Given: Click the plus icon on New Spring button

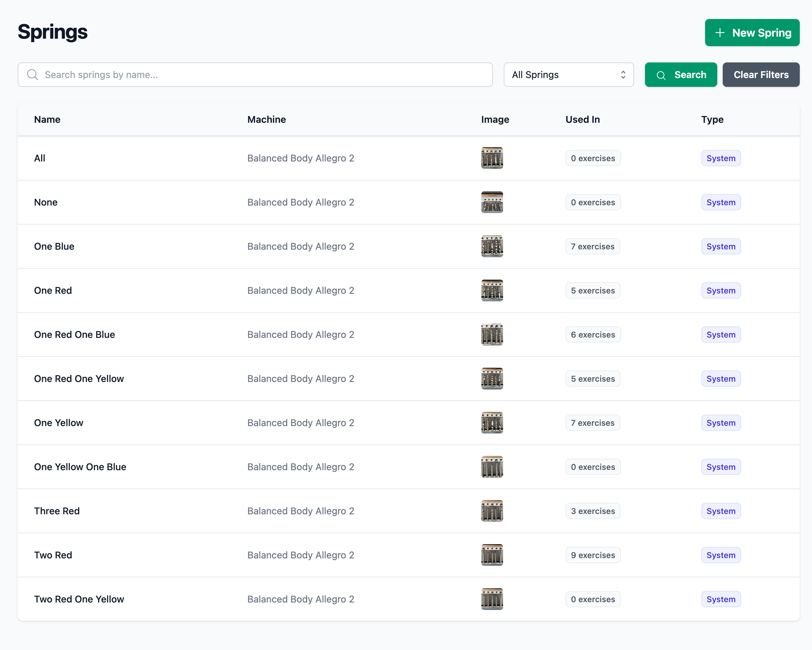Looking at the screenshot, I should tap(720, 32).
